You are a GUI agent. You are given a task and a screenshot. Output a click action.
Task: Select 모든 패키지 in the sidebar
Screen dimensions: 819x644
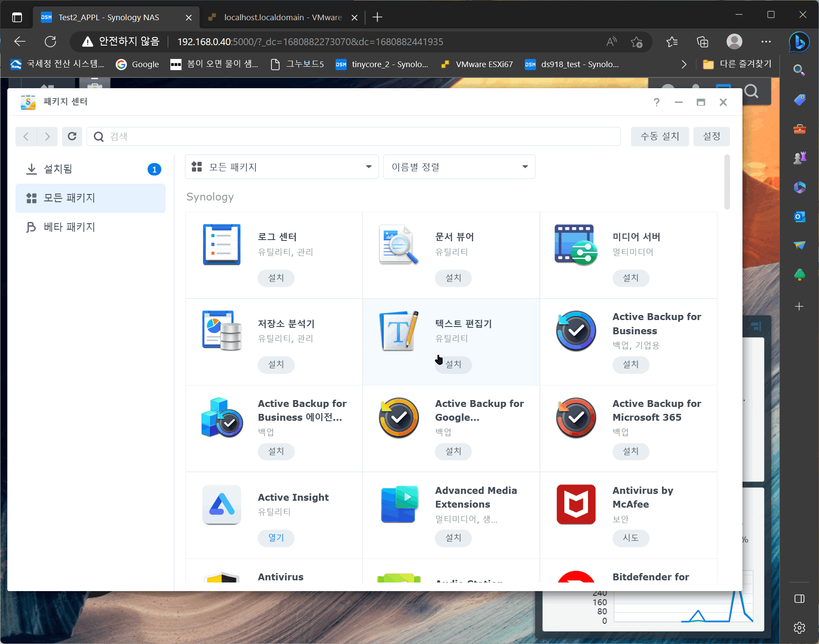click(x=90, y=198)
